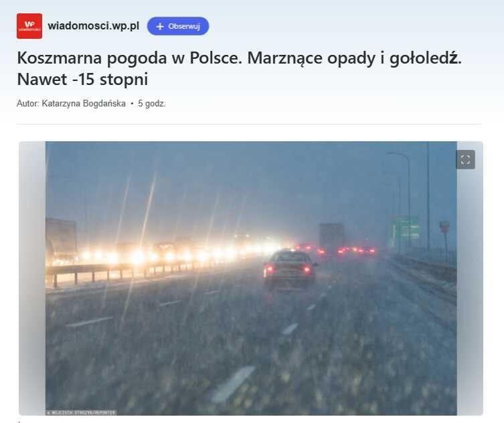Click the white lane marking in foreground
Image resolution: width=504 pixels, height=423 pixels.
[232, 384]
